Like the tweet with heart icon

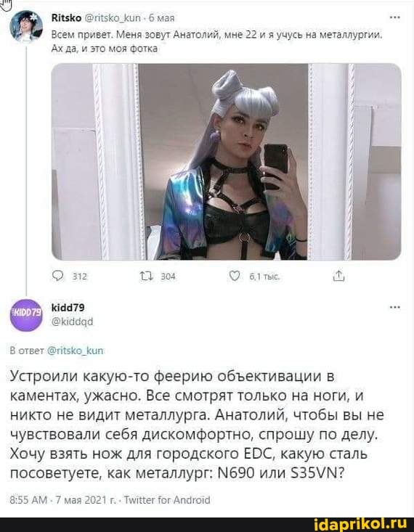tap(235, 277)
